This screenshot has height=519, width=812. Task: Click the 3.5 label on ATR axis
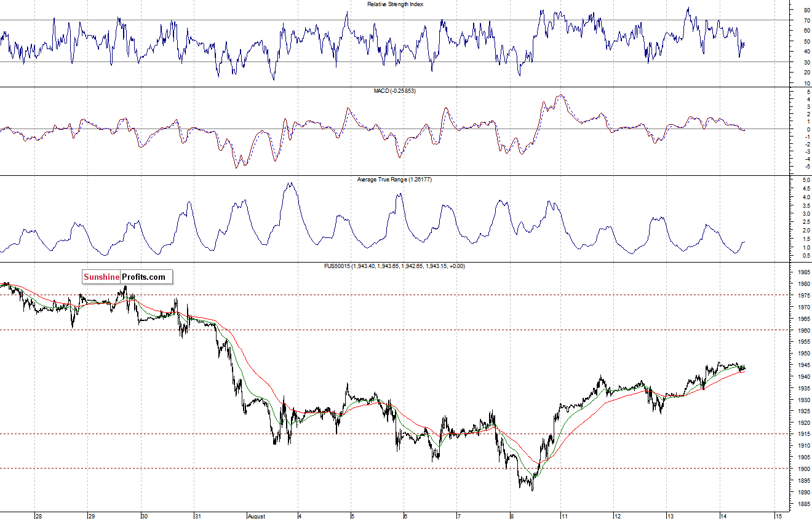point(806,205)
